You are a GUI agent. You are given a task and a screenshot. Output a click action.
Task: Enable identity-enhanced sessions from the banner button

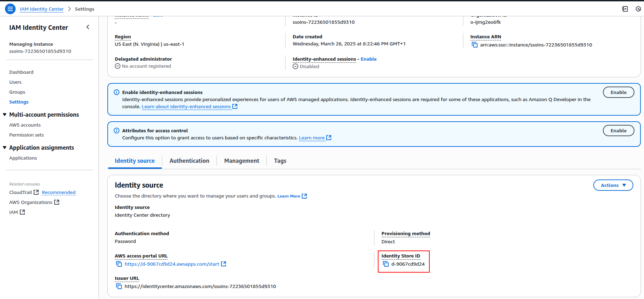click(618, 92)
